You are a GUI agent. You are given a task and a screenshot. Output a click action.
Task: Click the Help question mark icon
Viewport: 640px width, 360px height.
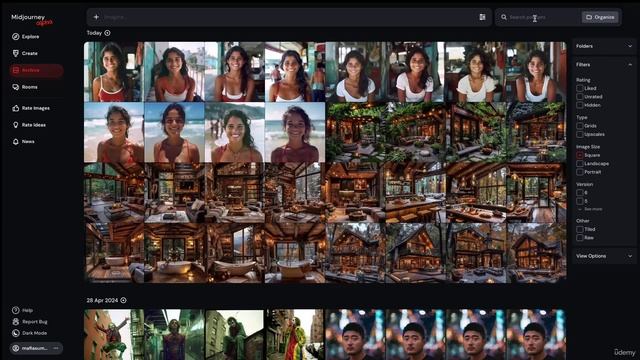pos(16,310)
